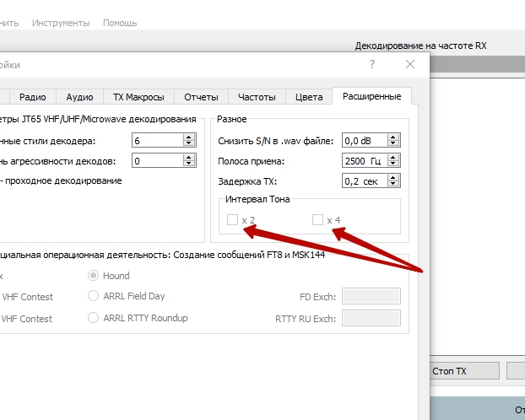
Task: Adjust the Задержка TX spinner arrows
Action: point(393,181)
